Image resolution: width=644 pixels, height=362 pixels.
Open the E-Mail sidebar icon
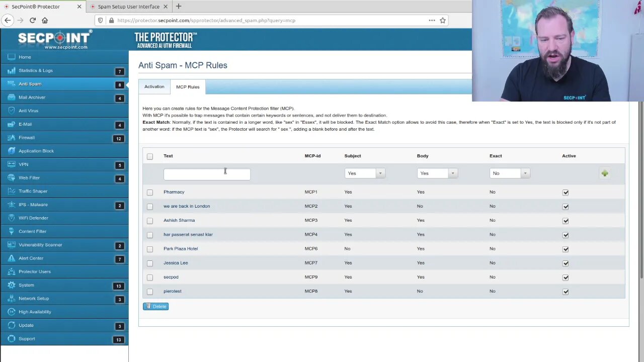tap(11, 124)
